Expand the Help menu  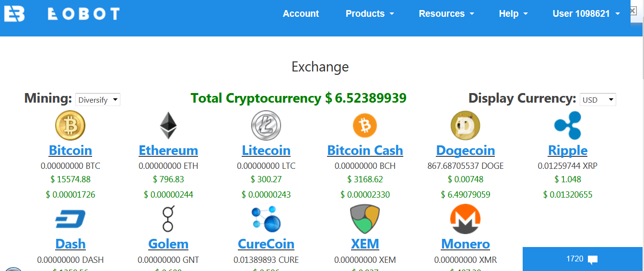pos(513,14)
